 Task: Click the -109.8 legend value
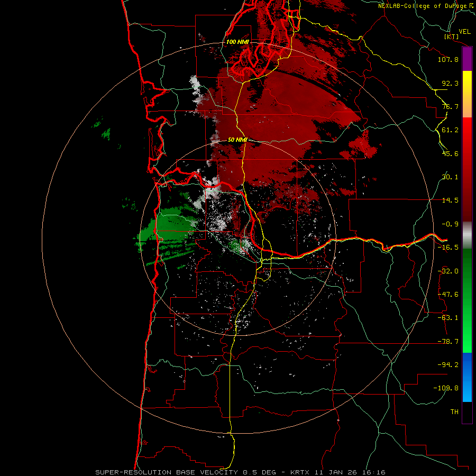(446, 388)
